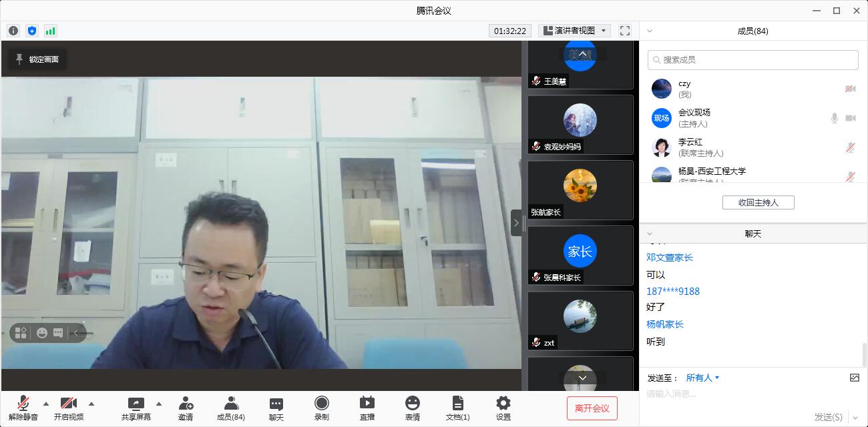
Task: Open the meeting info icon
Action: (x=13, y=31)
